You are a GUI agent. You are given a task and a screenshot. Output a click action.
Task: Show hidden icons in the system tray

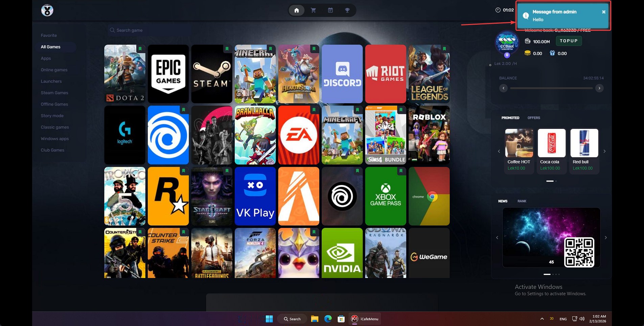542,319
